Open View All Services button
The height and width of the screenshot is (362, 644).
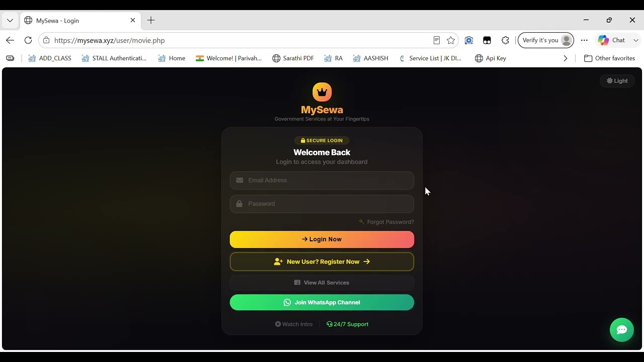(x=322, y=283)
